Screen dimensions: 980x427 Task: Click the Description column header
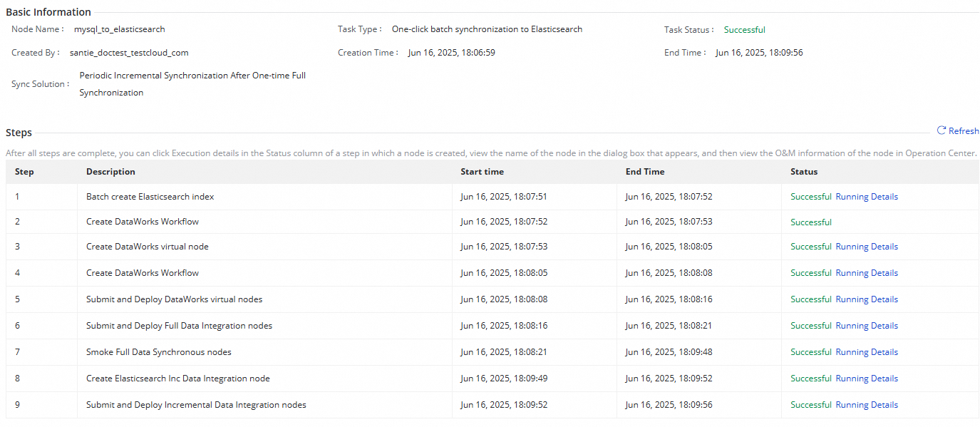[110, 172]
